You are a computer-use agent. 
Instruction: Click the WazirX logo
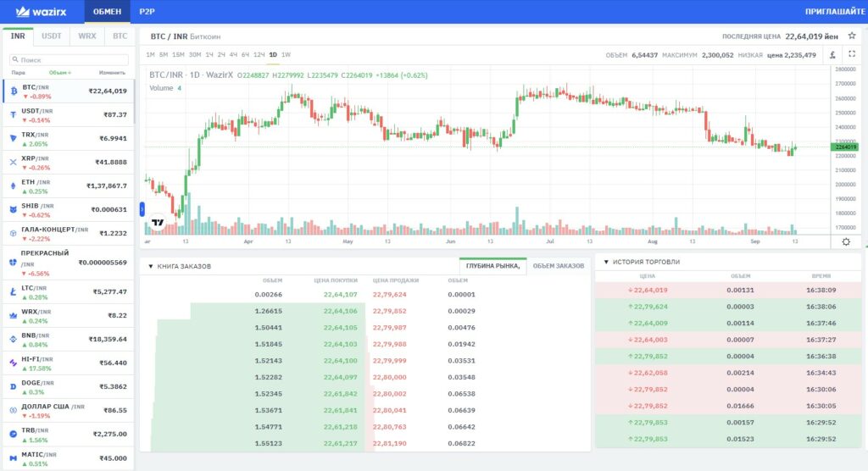pyautogui.click(x=41, y=12)
